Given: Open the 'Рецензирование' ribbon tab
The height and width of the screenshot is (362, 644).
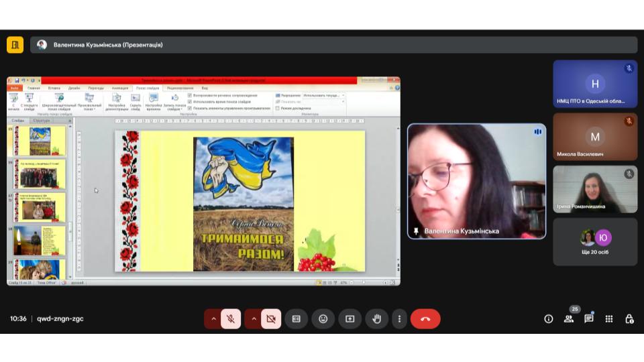Looking at the screenshot, I should [x=180, y=88].
